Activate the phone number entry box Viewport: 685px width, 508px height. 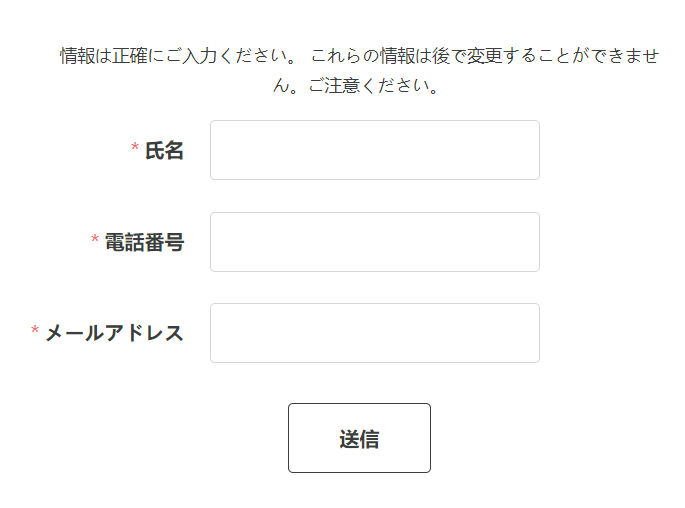[374, 242]
